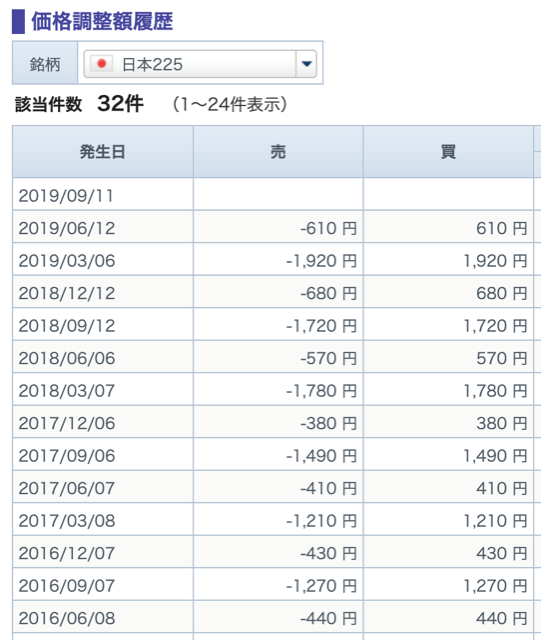
Task: Click the 該当件数 label
Action: tap(49, 104)
